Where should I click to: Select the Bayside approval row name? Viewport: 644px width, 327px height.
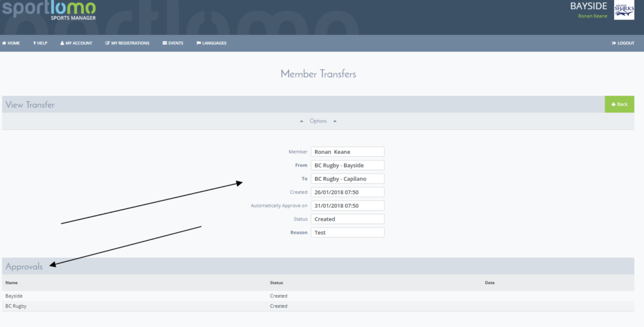tap(14, 296)
